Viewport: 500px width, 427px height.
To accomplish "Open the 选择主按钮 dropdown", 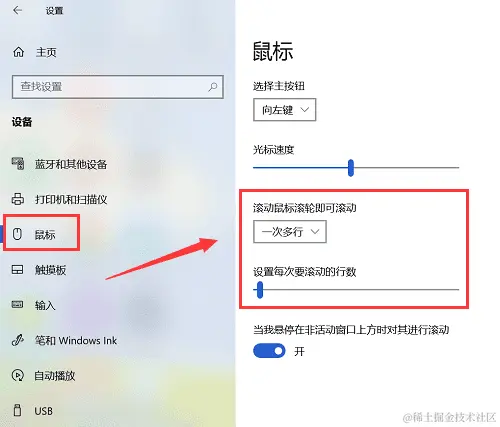I will click(285, 110).
